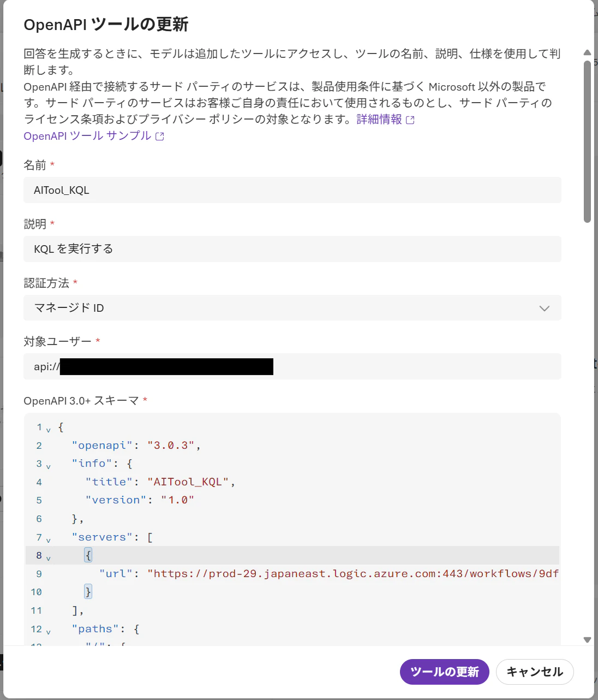This screenshot has height=700, width=598.
Task: Click the "1.0" value on line 5
Action: pyautogui.click(x=178, y=500)
